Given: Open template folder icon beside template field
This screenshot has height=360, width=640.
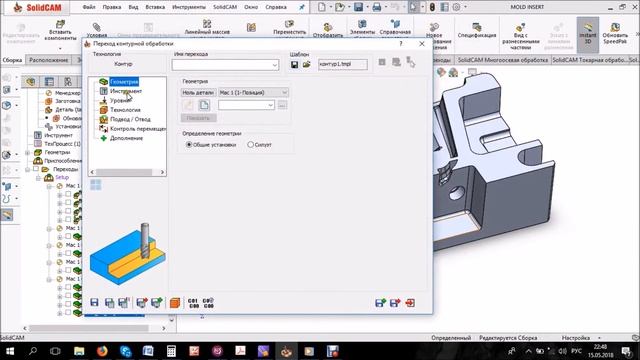Looking at the screenshot, I should [x=307, y=64].
